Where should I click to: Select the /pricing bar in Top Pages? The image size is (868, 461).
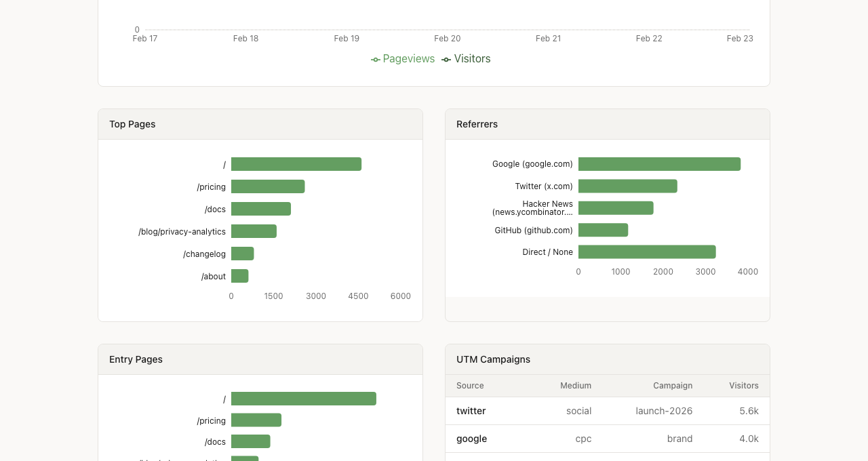268,186
